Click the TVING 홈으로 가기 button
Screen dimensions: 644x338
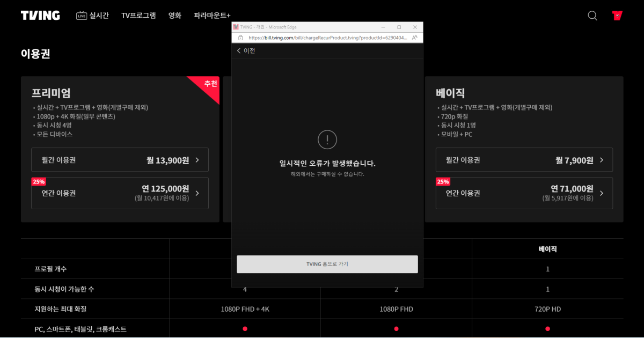tap(327, 264)
